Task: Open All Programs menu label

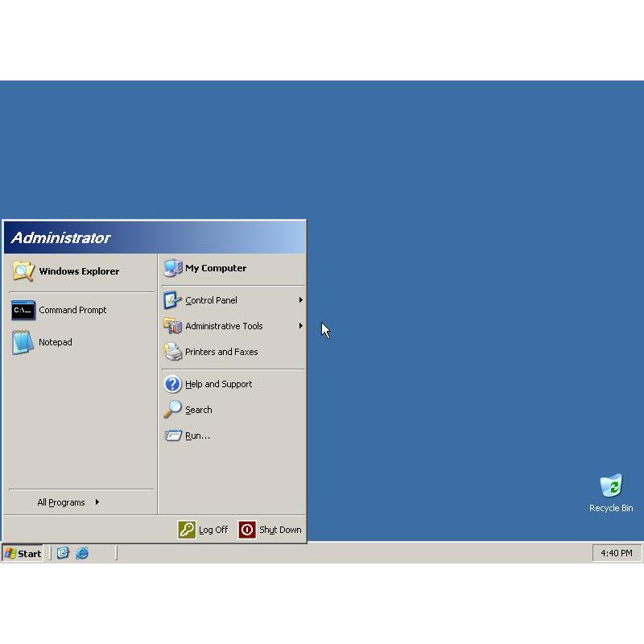Action: pyautogui.click(x=61, y=502)
